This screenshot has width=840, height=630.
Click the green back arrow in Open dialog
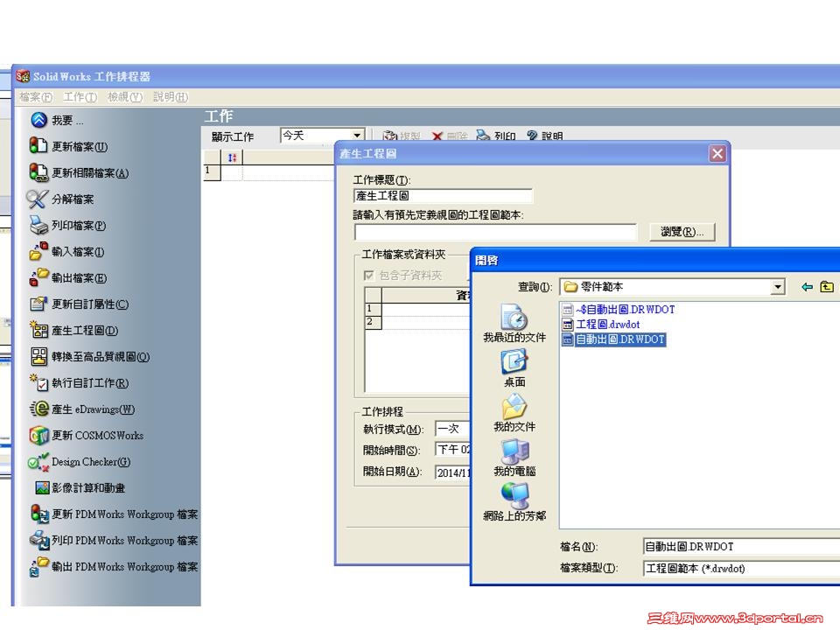[x=807, y=287]
